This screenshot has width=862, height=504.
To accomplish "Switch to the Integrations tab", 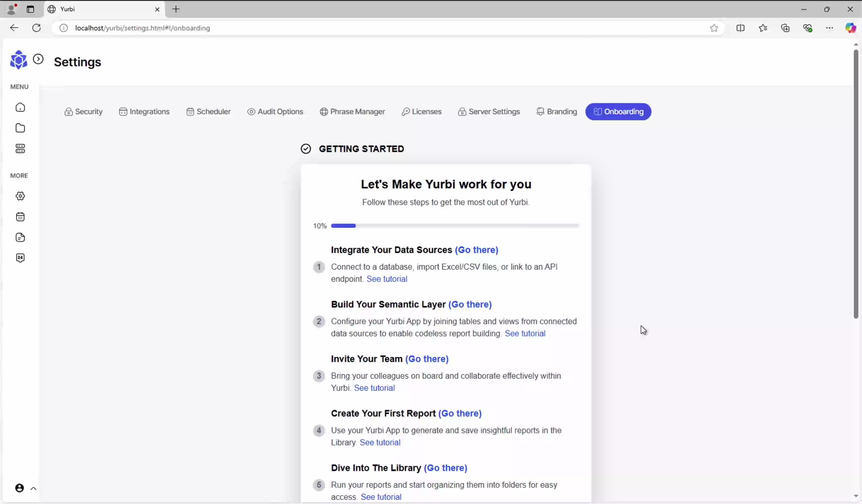I will pyautogui.click(x=144, y=112).
